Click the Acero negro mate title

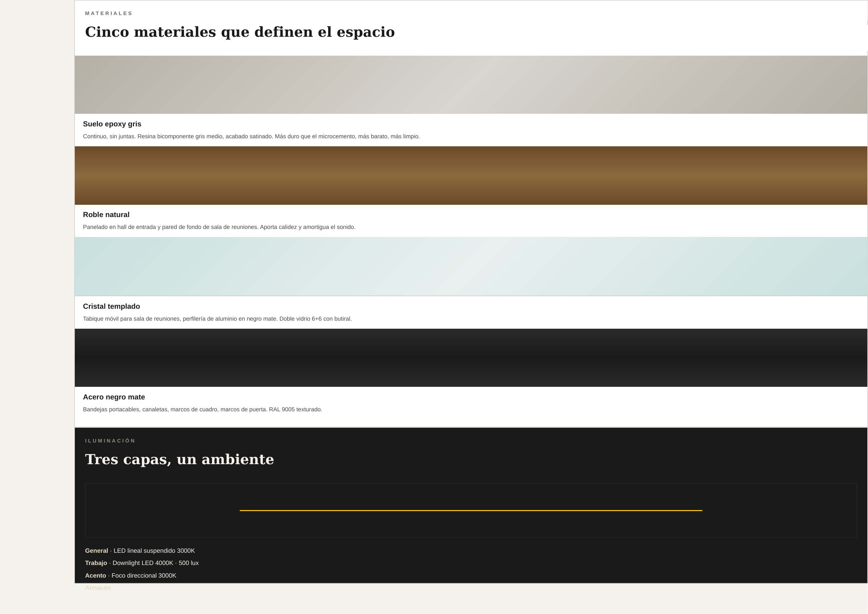click(x=114, y=397)
